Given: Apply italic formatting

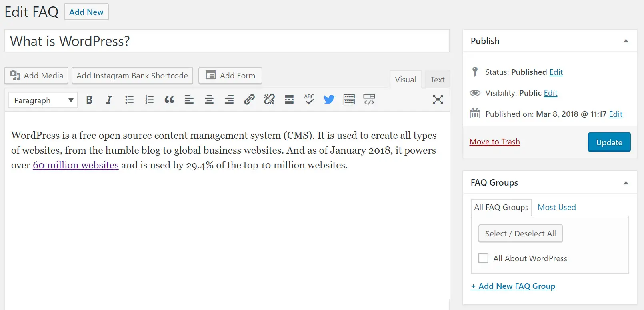Looking at the screenshot, I should (x=109, y=100).
